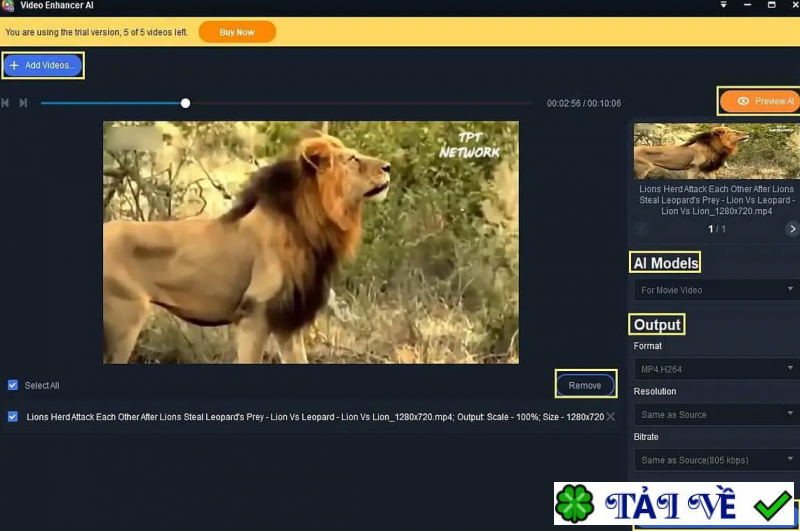Jump to next frame control
The width and height of the screenshot is (800, 531).
(23, 103)
